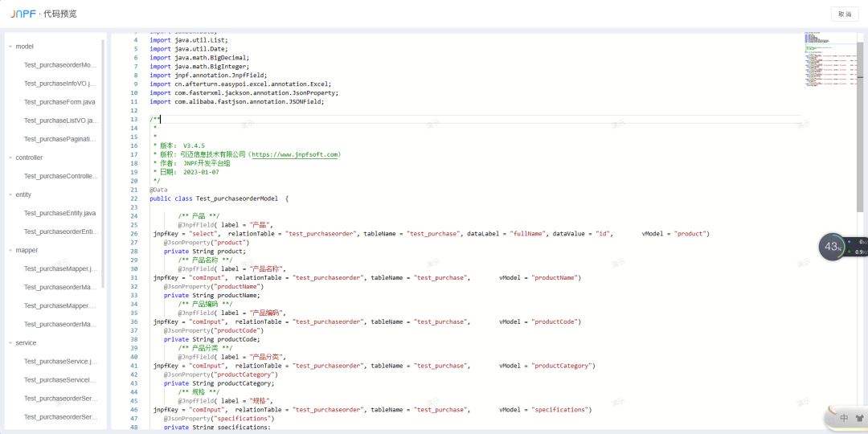Click the '作者: JNPF开发平台组' comment line
This screenshot has height=434, width=868.
[x=191, y=163]
